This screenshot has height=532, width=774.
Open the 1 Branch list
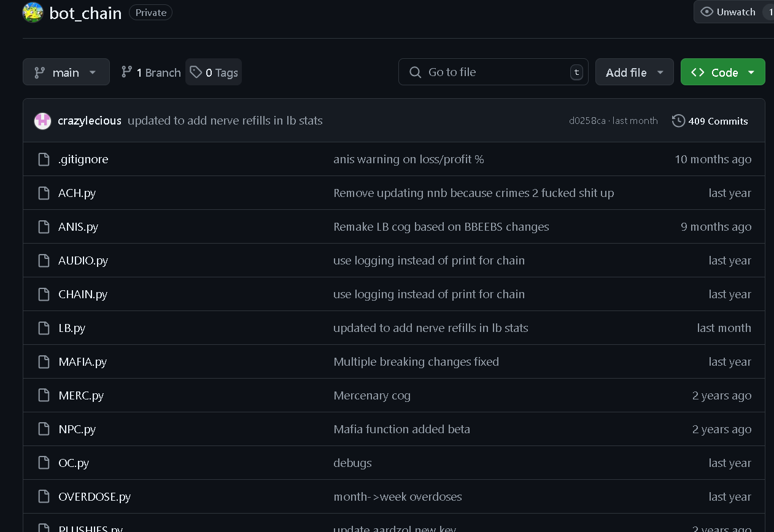(151, 72)
